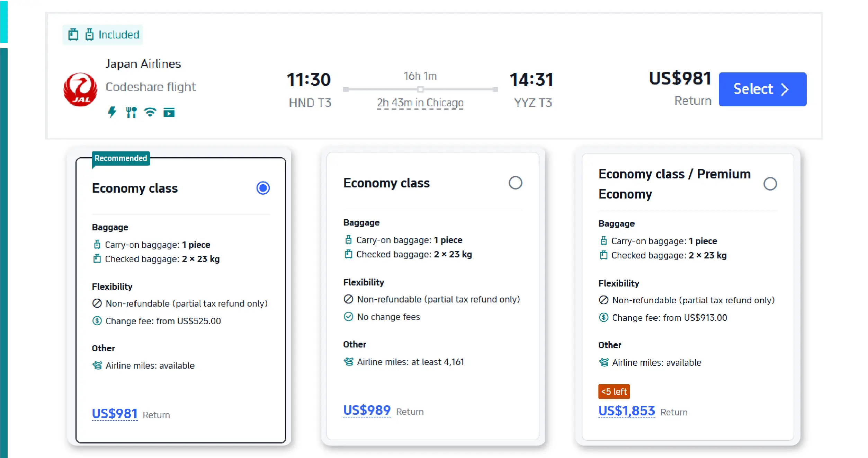Click the power outlet lightning icon

tap(112, 112)
